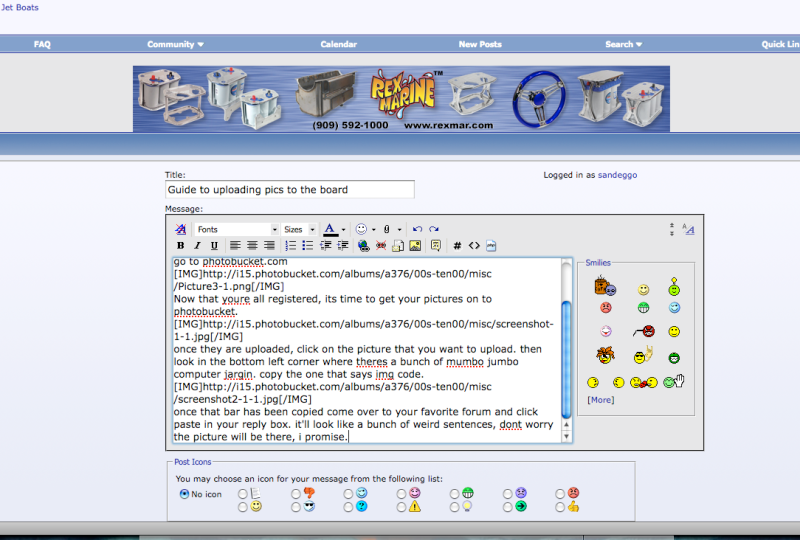
Task: Toggle italic formatting
Action: coord(197,246)
